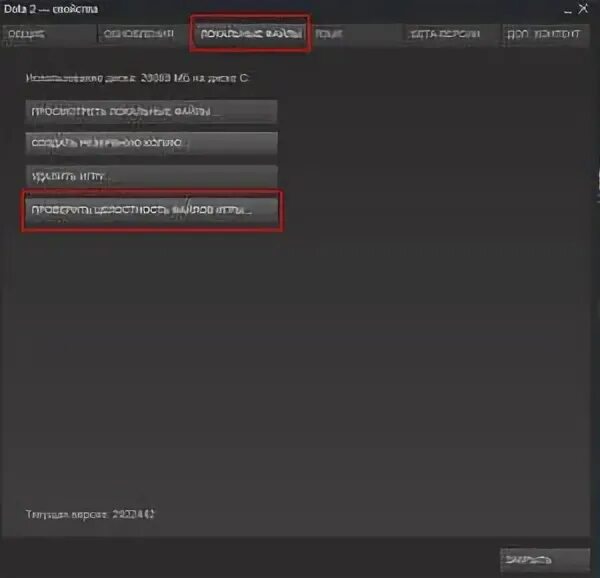Click ПРОСМОТРЕТЬ ЛОКАЛЬНЫЕ ФАЙЛЫ button
This screenshot has height=578, width=600.
[152, 112]
